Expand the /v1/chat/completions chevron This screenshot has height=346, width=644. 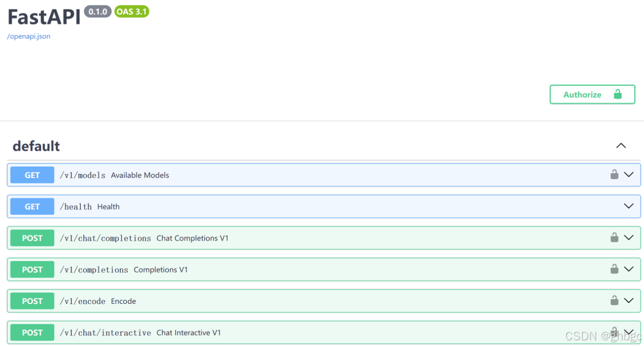[x=629, y=237]
